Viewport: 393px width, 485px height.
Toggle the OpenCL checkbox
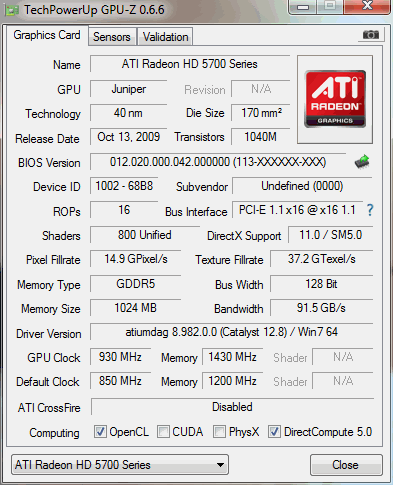pyautogui.click(x=100, y=432)
